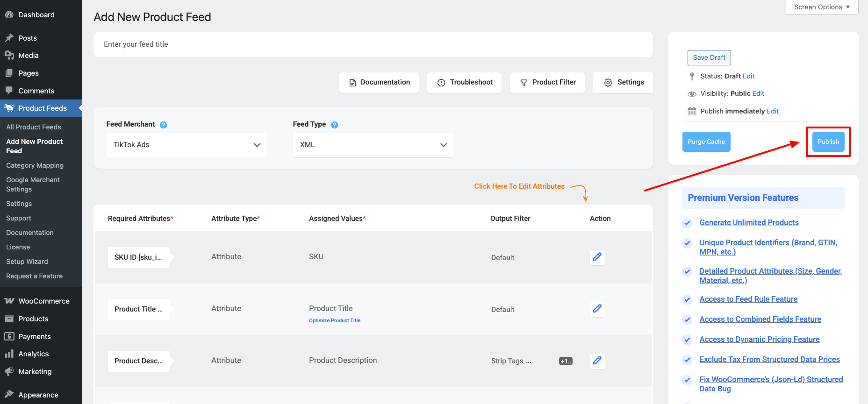Select Category Mapping submenu item

35,165
